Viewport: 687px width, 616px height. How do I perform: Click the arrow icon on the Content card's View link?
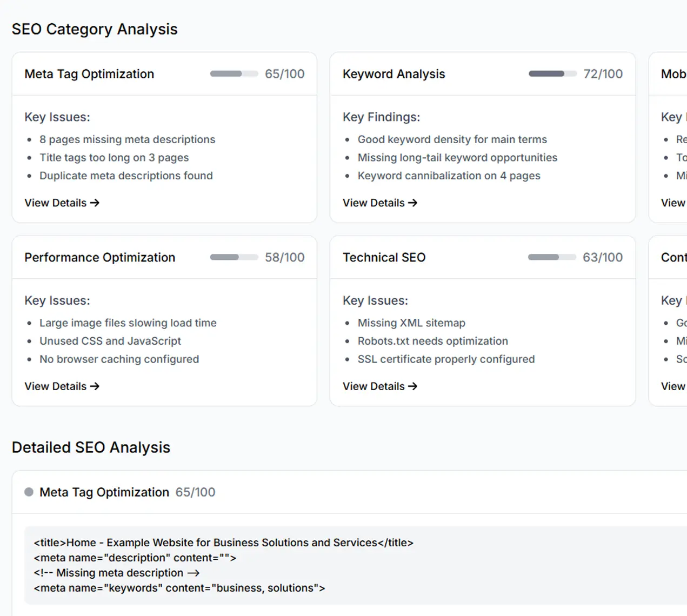coord(682,386)
